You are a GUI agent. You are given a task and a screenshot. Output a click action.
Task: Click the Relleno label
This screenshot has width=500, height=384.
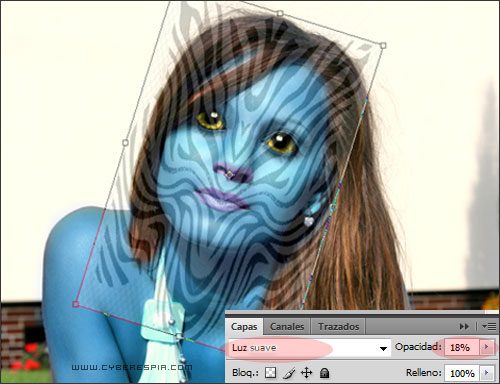[423, 373]
